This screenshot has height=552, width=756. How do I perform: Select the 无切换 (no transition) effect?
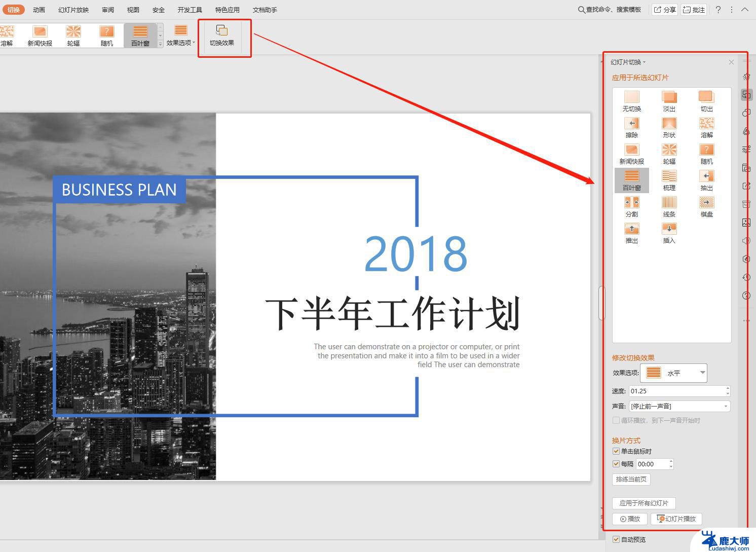point(631,101)
